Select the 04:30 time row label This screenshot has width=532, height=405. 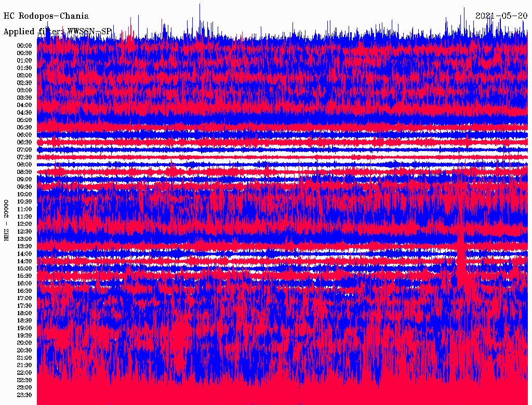pyautogui.click(x=24, y=113)
